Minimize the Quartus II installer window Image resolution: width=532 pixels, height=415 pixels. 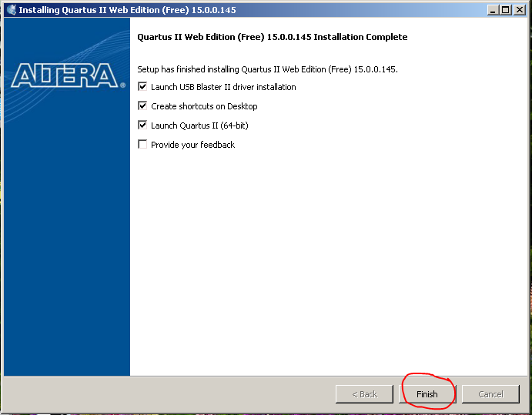click(x=492, y=10)
